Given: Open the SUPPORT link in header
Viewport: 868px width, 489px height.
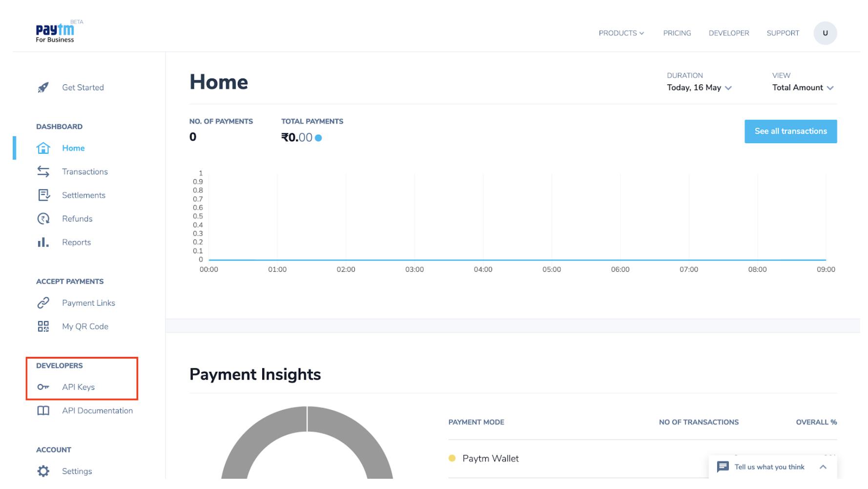Looking at the screenshot, I should [x=783, y=33].
